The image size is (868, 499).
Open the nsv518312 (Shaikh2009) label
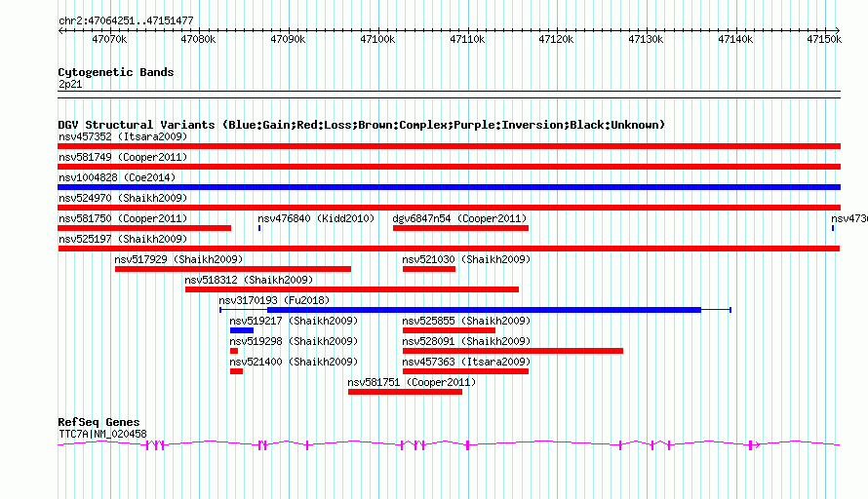coord(249,280)
